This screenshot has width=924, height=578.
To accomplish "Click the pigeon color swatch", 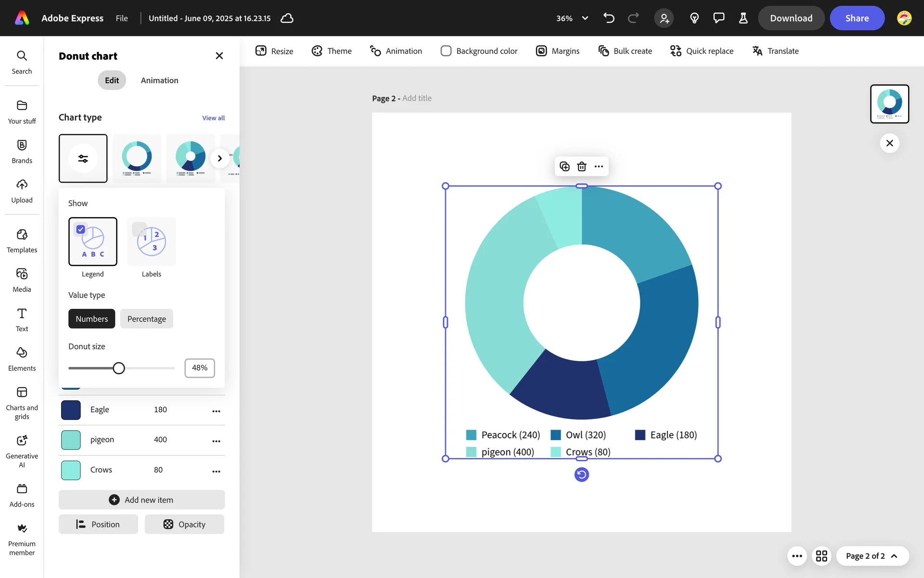I will (71, 440).
